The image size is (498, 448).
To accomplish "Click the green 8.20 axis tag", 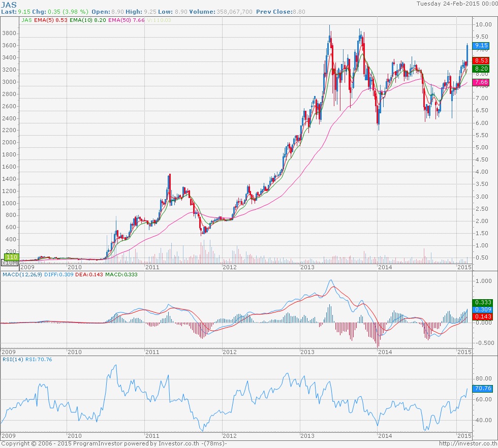I will click(481, 69).
